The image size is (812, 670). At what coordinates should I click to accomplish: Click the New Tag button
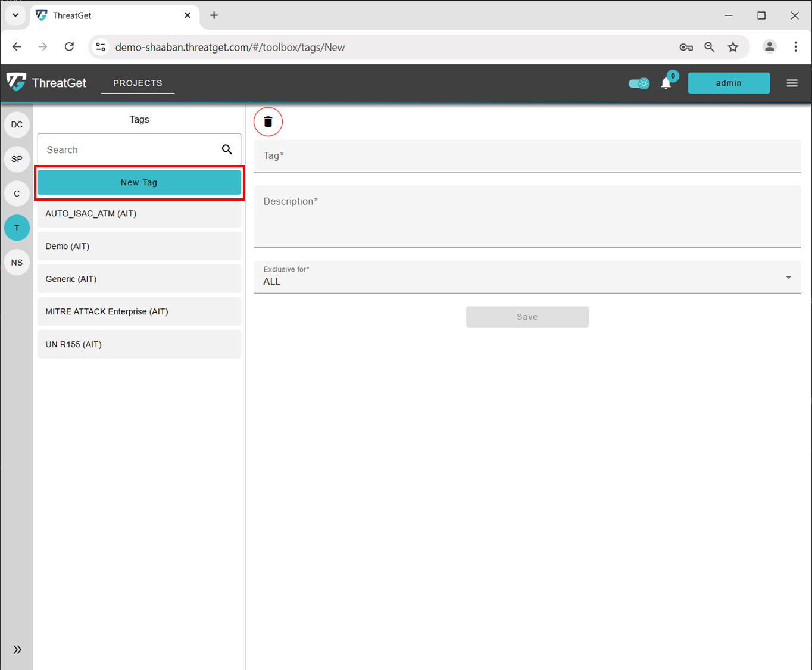pyautogui.click(x=139, y=182)
